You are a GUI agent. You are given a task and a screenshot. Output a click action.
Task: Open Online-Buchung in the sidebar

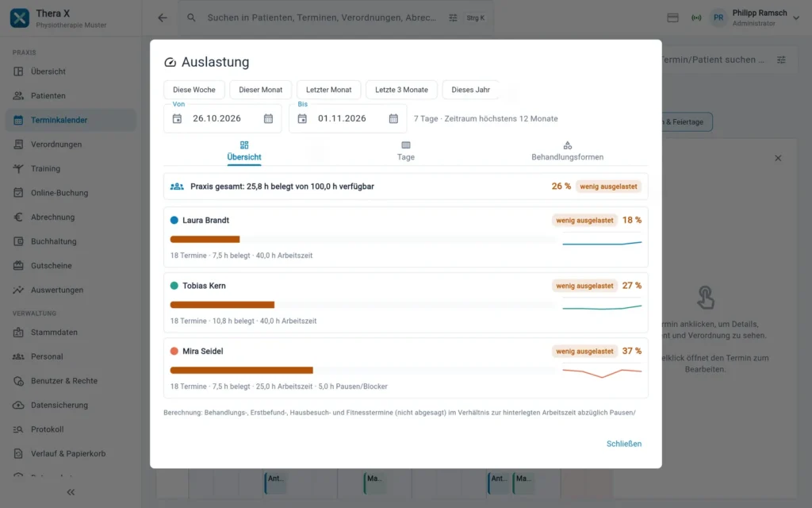coord(71,193)
